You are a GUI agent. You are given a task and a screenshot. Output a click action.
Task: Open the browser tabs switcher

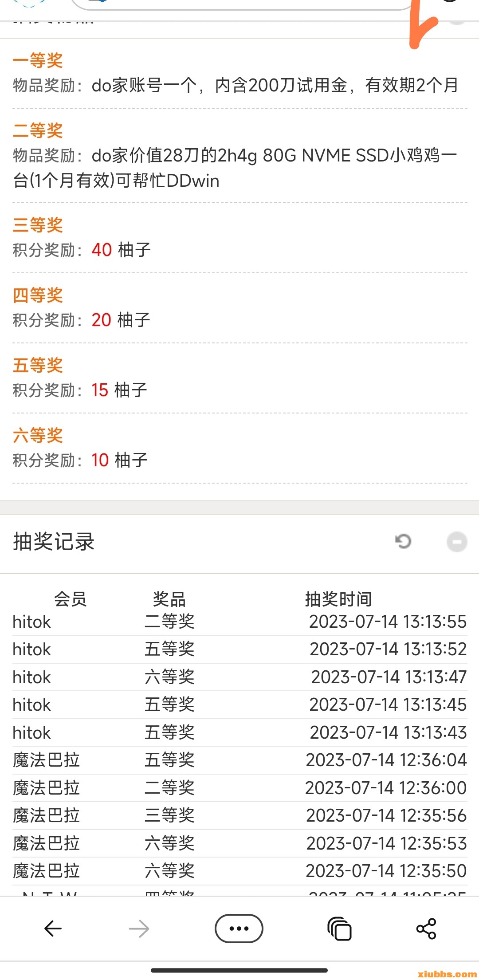(x=339, y=929)
